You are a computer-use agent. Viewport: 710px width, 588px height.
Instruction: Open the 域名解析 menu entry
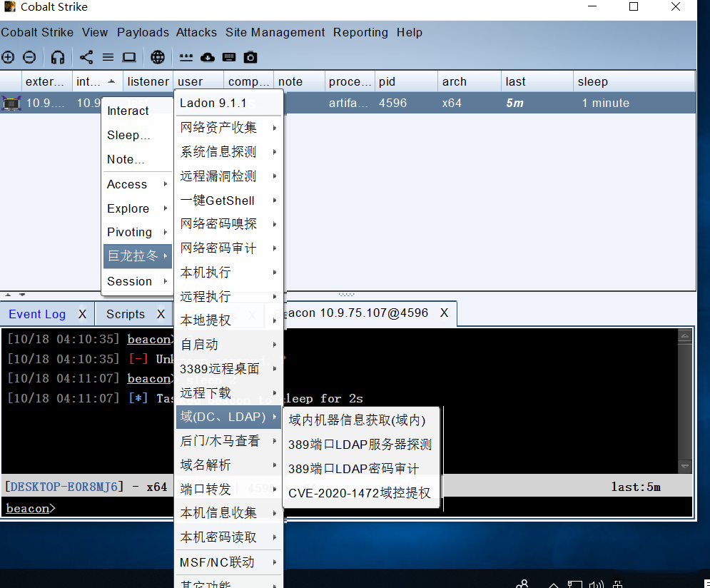click(228, 465)
